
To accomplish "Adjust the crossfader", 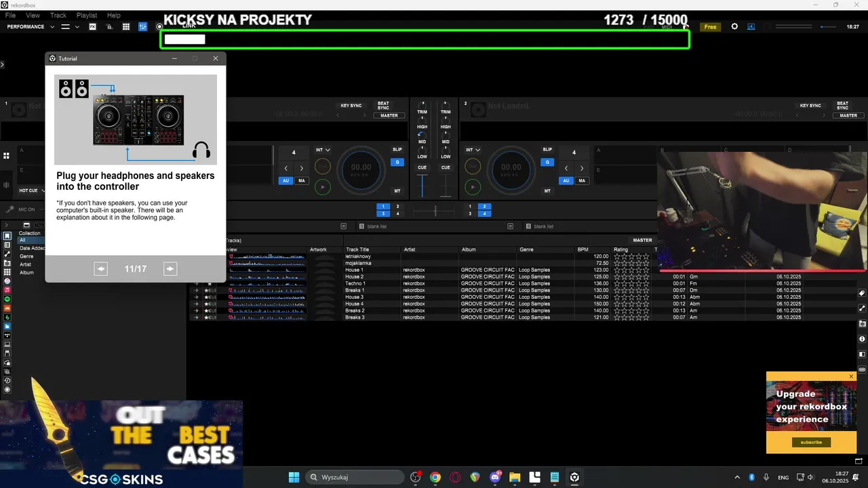I will [x=435, y=211].
